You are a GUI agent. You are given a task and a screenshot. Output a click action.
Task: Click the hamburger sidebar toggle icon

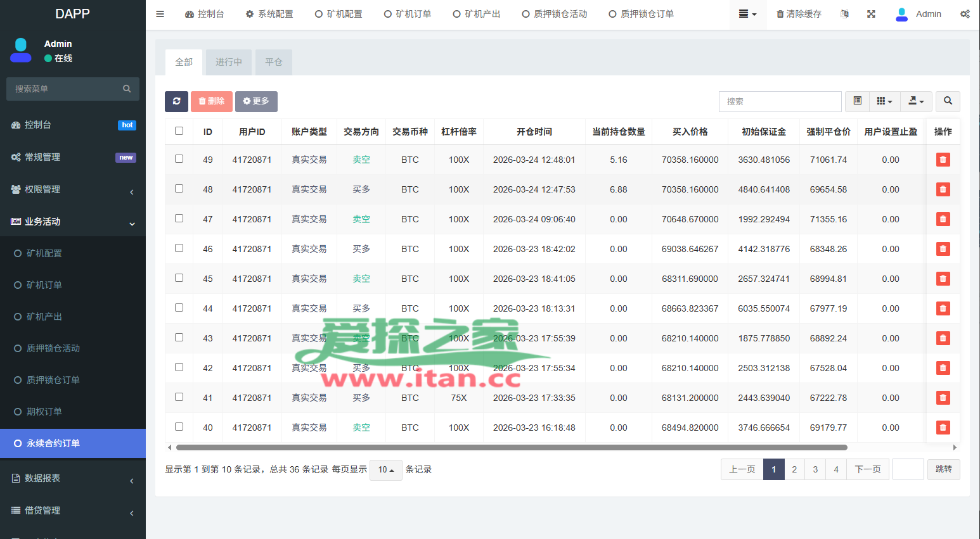[160, 14]
